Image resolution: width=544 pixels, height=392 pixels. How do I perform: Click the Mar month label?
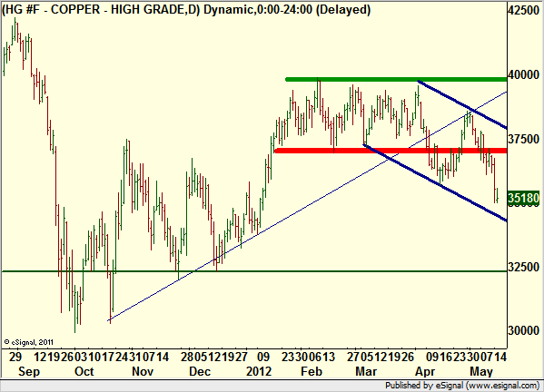pos(366,371)
